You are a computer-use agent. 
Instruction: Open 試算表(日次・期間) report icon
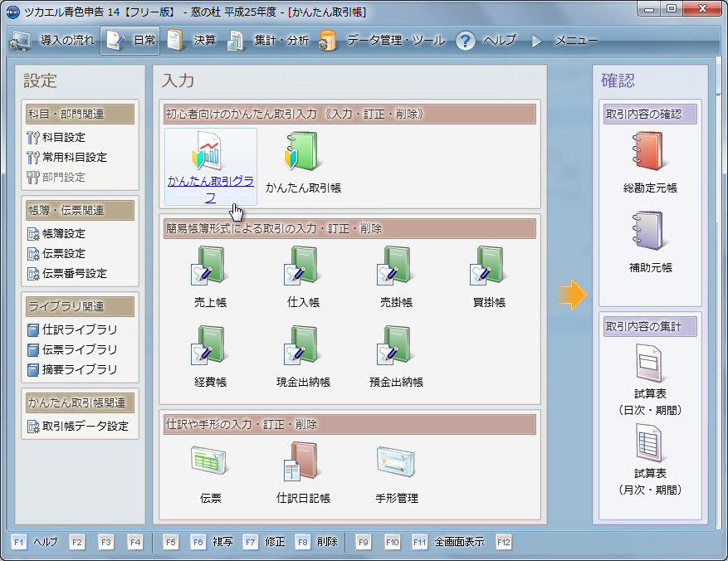click(649, 363)
